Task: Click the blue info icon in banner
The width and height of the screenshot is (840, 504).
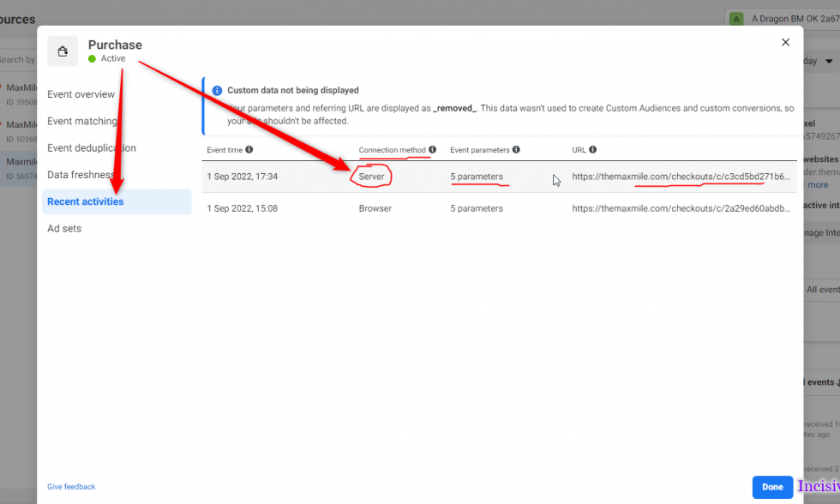Action: click(x=217, y=91)
